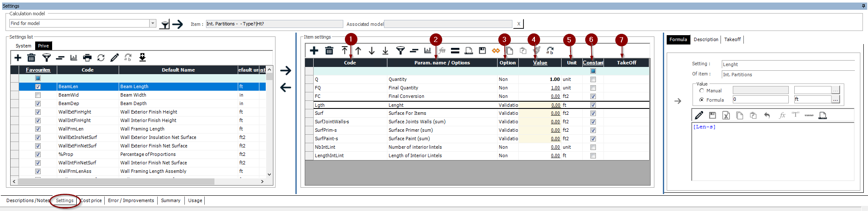Click the save icon in Item settings toolbar
Viewport: 868px width, 211px height.
click(x=482, y=51)
